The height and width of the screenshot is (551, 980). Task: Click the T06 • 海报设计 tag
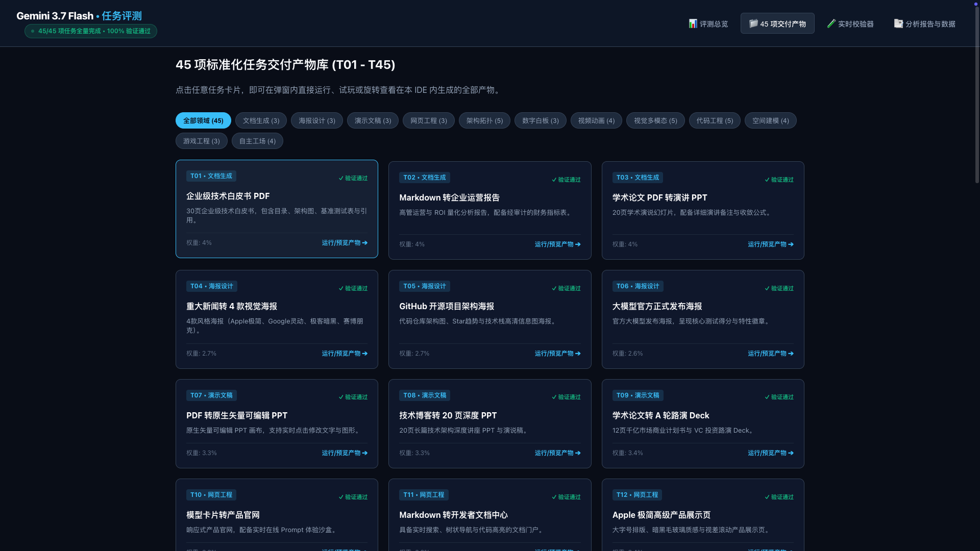click(x=638, y=286)
